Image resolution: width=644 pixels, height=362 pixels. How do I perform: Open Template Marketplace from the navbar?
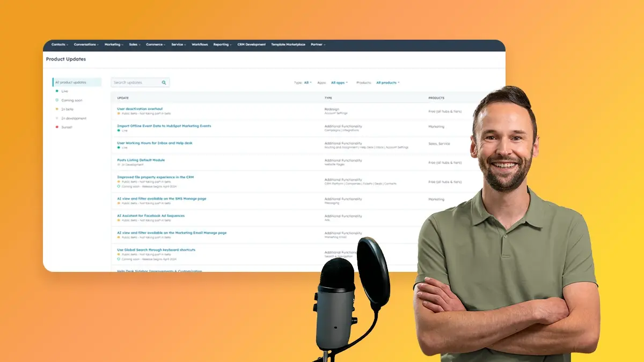(x=288, y=45)
